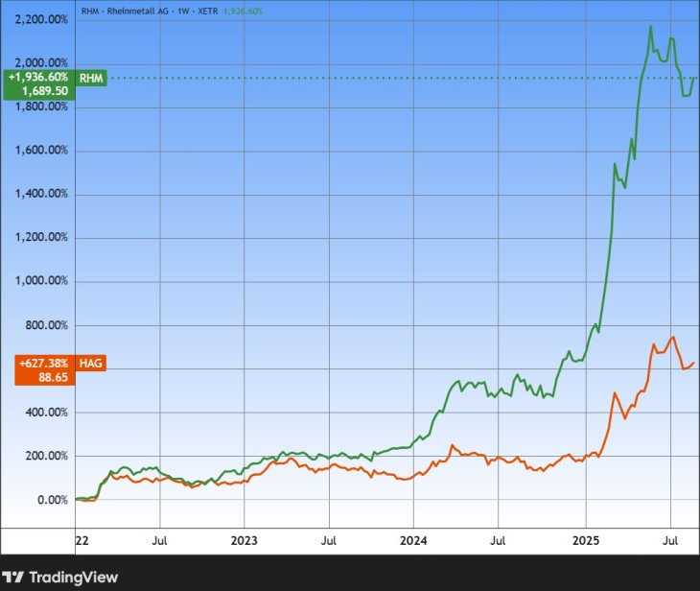Viewport: 700px width, 591px height.
Task: Select the green RHM series label
Action: click(x=91, y=78)
